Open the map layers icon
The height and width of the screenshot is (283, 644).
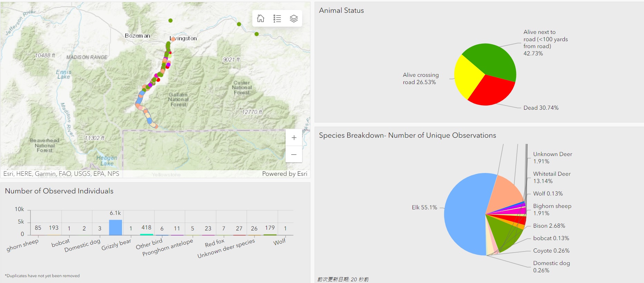click(294, 18)
